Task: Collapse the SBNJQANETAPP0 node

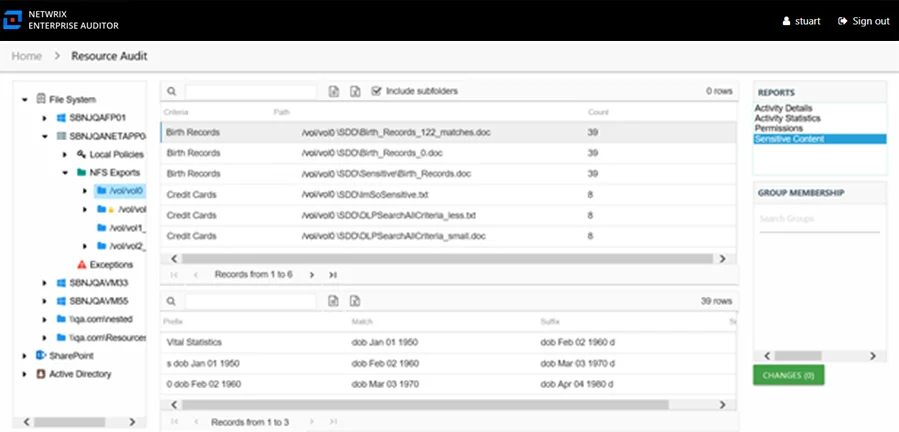Action: 45,137
